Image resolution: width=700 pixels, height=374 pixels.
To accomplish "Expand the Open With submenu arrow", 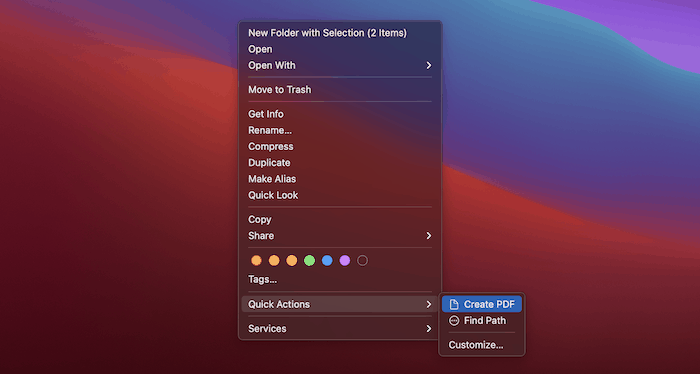I will [429, 66].
